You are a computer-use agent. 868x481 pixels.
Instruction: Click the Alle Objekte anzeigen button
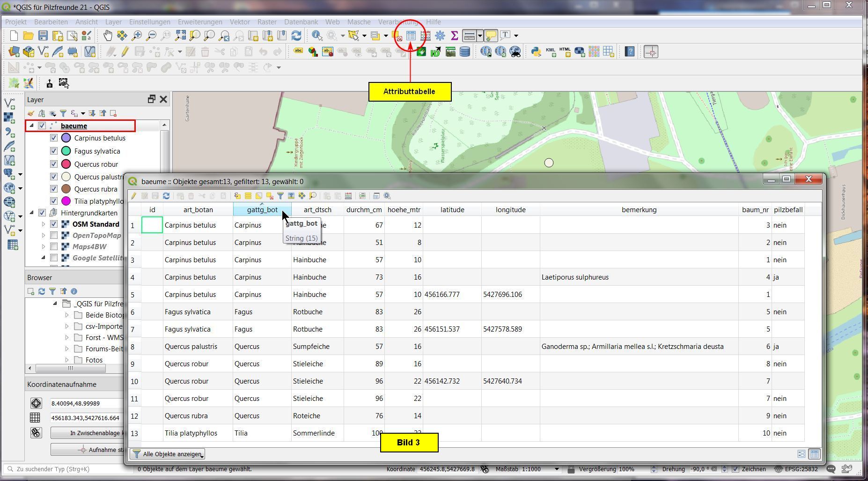point(168,454)
